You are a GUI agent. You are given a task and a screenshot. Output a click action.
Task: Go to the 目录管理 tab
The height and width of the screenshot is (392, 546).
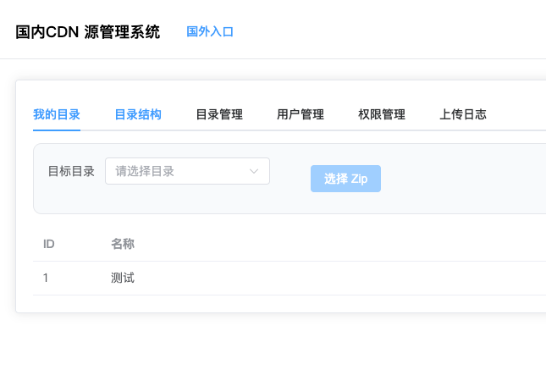point(219,115)
